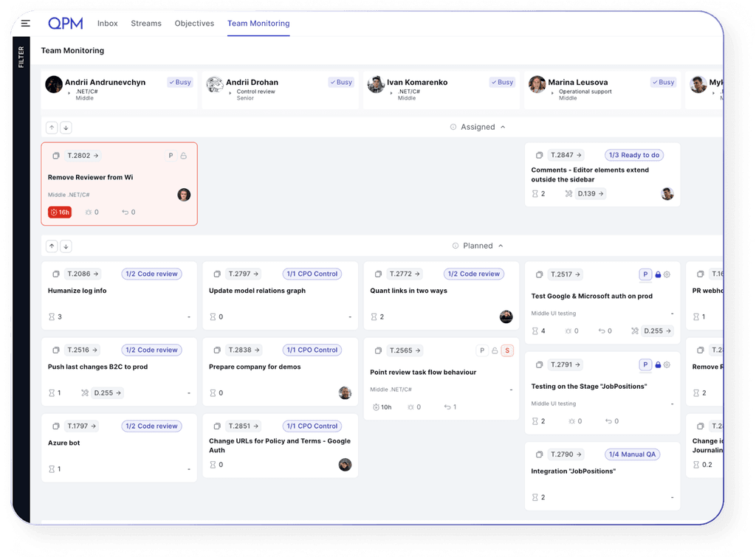Copy the T.2802 task link icon
Screen dimensions: 756x557
(56, 156)
